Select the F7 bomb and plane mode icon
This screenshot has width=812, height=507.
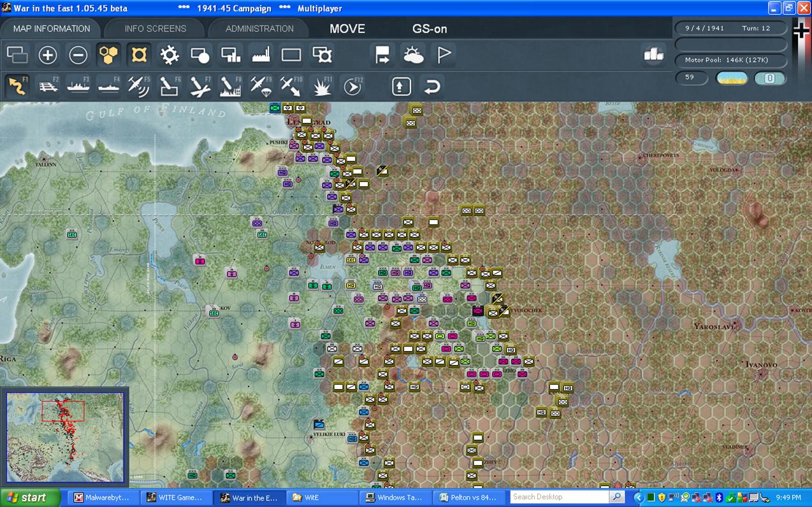coord(200,86)
